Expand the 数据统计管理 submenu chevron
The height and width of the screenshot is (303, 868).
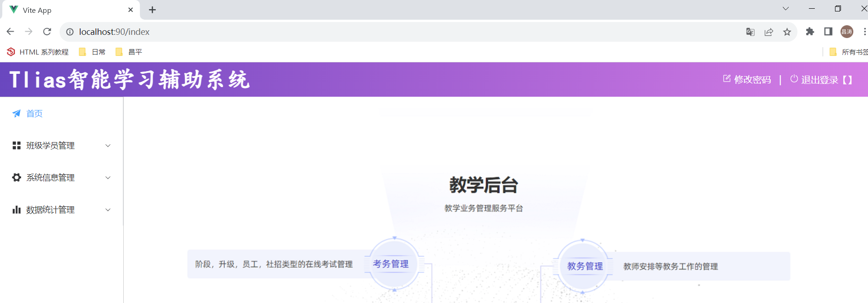[x=108, y=210]
